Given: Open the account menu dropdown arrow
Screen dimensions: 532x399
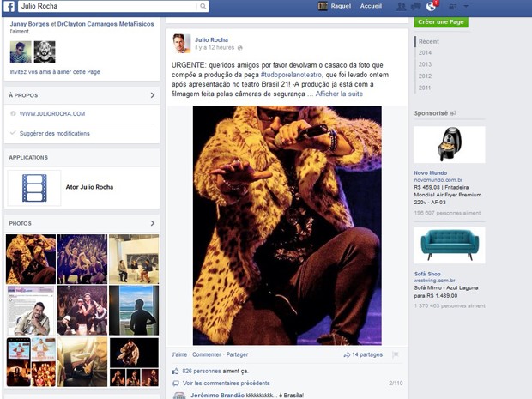Looking at the screenshot, I should [465, 6].
